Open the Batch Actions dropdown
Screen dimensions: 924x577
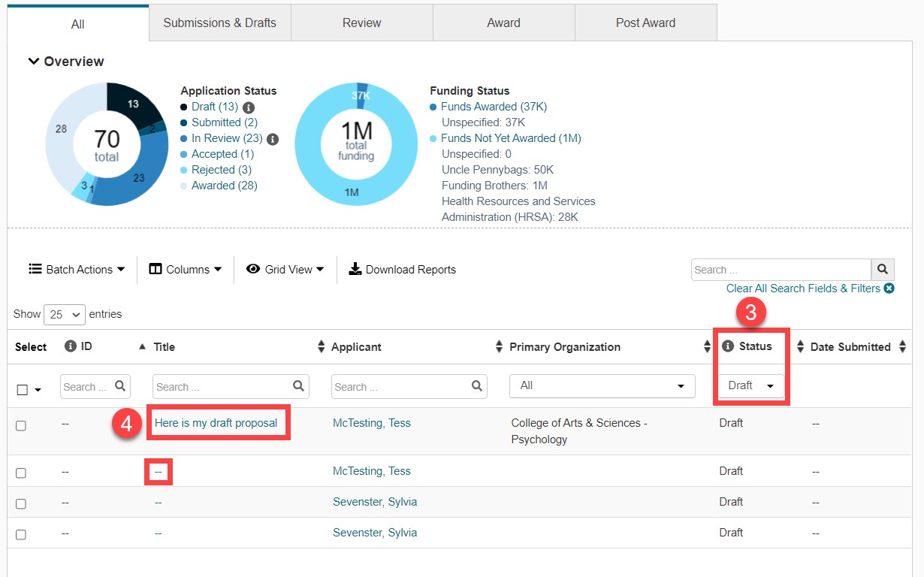click(x=75, y=269)
